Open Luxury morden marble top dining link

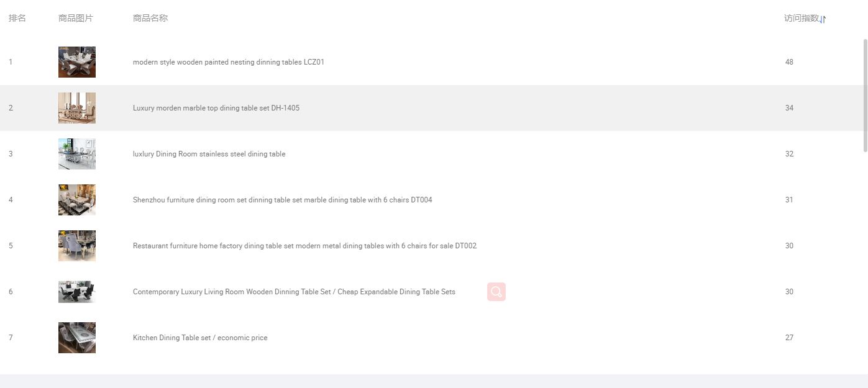tap(216, 108)
